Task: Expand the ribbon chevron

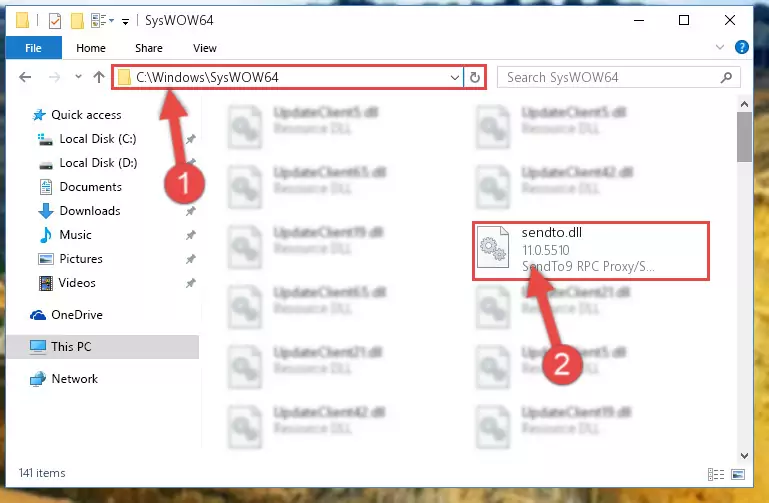Action: click(x=719, y=48)
